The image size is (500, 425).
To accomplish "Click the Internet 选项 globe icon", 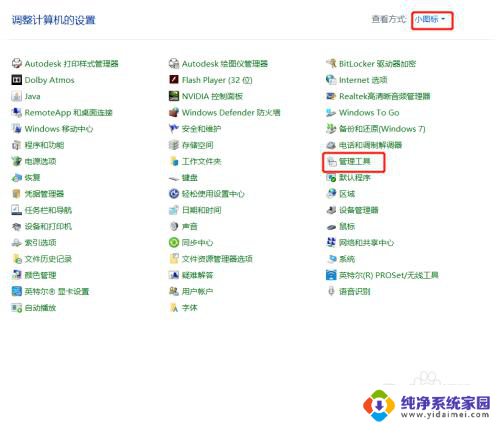I will coord(331,80).
